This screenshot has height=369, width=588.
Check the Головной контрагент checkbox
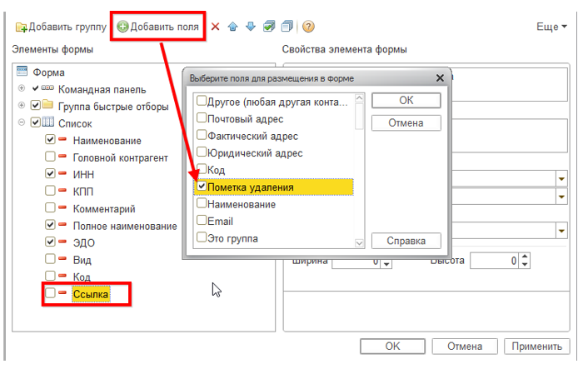pos(50,157)
